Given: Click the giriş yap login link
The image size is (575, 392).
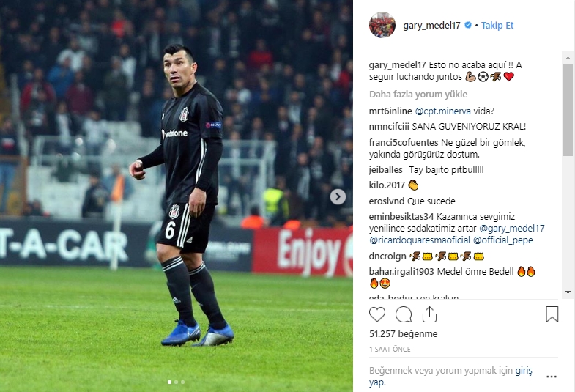Looking at the screenshot, I should 524,371.
